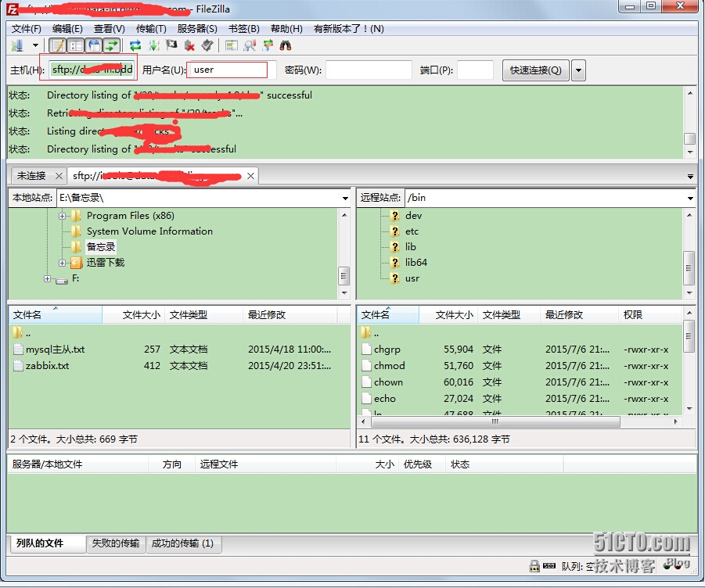Expand the 迅雷下载 folder
The image size is (705, 588).
pos(62,263)
